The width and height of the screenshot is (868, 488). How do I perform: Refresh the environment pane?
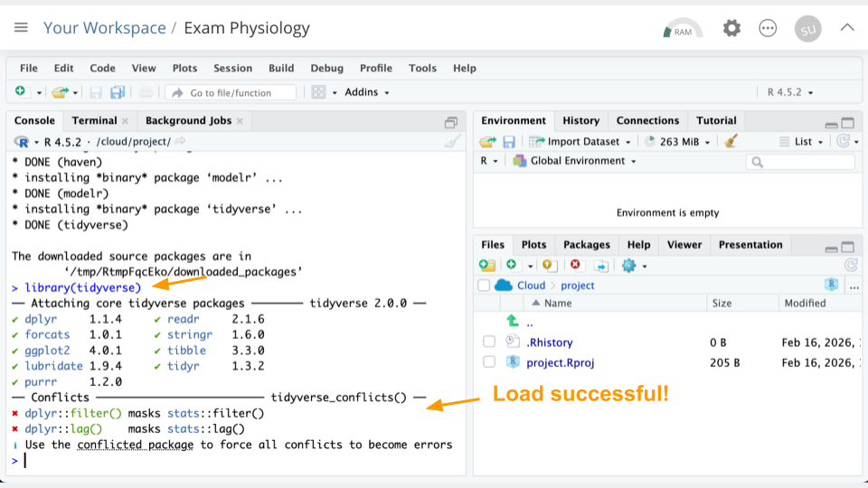coord(843,142)
